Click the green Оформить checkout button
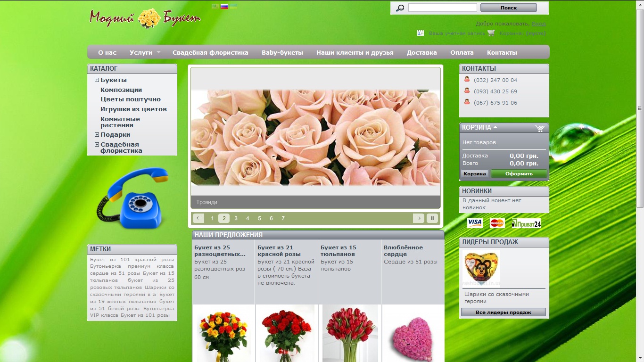644x362 pixels. (x=519, y=173)
